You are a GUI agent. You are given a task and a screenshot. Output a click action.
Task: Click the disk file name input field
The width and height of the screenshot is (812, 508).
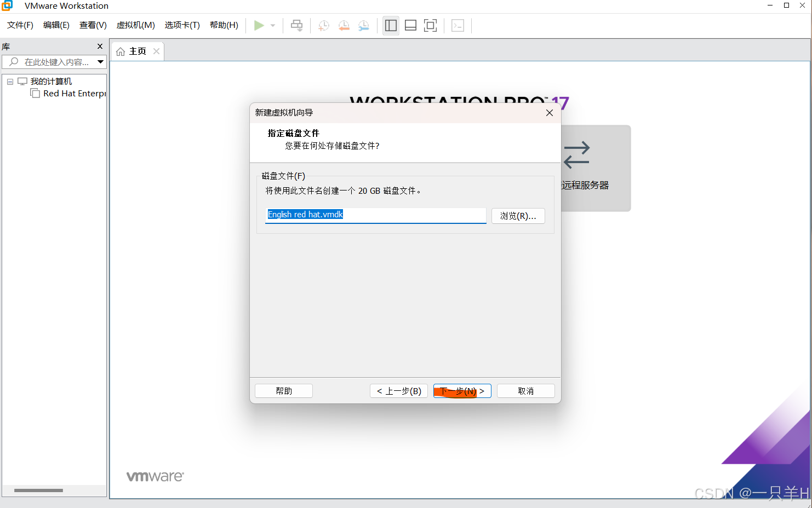point(376,215)
